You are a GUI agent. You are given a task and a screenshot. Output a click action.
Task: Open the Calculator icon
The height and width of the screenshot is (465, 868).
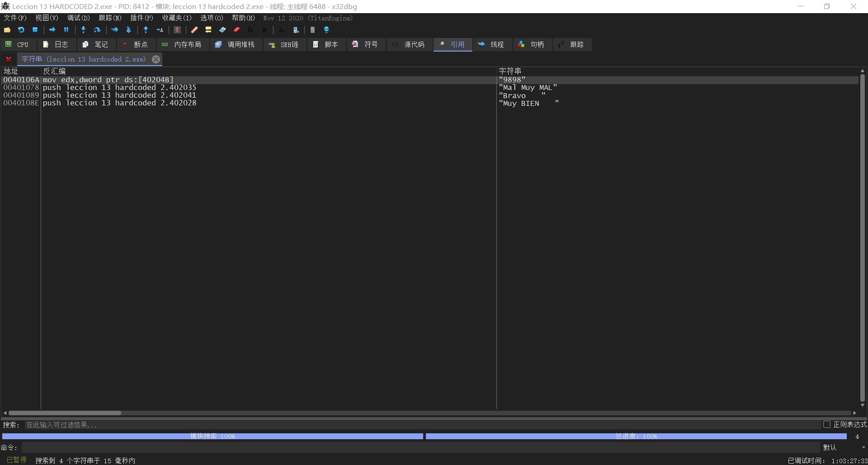pos(312,30)
